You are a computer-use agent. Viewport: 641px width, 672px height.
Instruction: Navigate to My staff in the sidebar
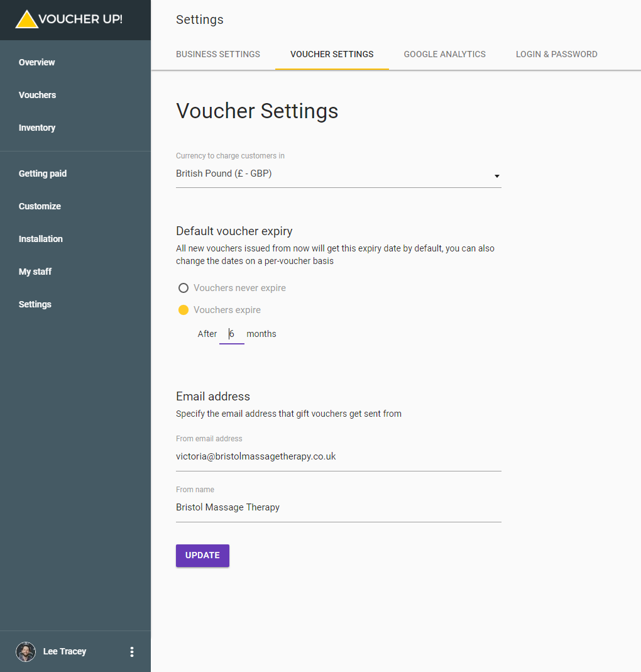(35, 272)
